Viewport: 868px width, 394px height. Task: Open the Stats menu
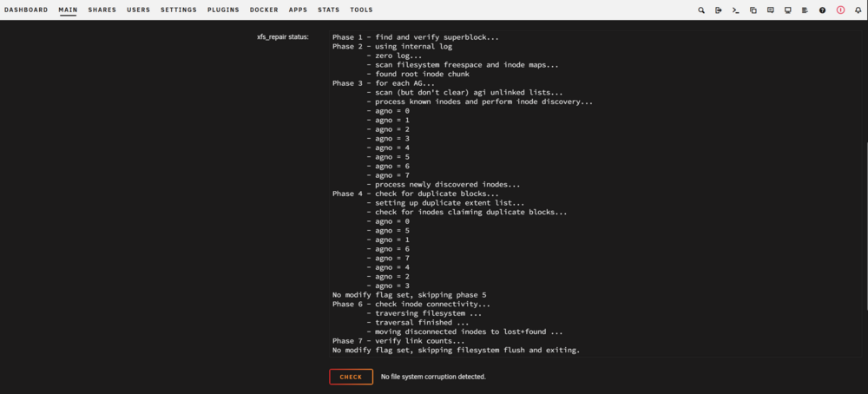pyautogui.click(x=329, y=10)
